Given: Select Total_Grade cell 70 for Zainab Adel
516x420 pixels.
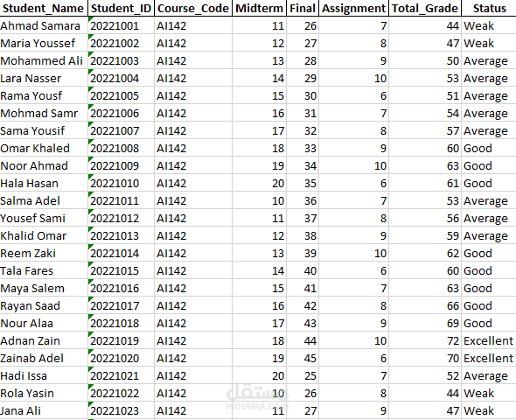Looking at the screenshot, I should coord(425,358).
